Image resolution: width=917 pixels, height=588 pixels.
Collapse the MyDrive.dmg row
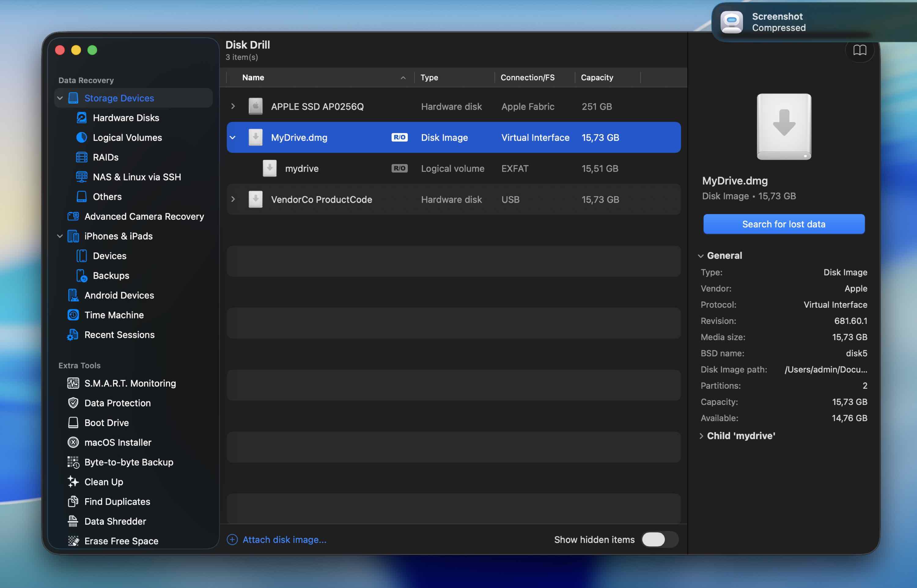tap(233, 138)
